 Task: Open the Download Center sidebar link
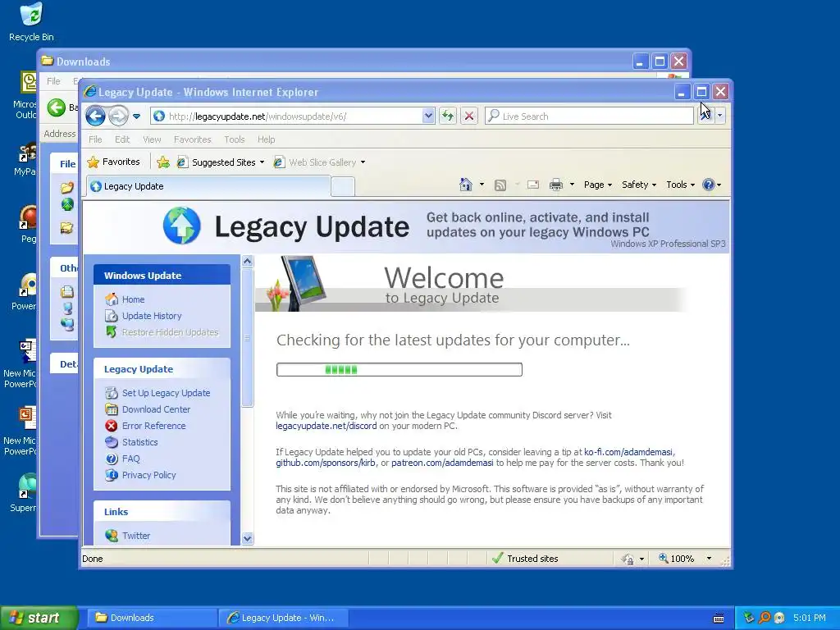coord(156,409)
